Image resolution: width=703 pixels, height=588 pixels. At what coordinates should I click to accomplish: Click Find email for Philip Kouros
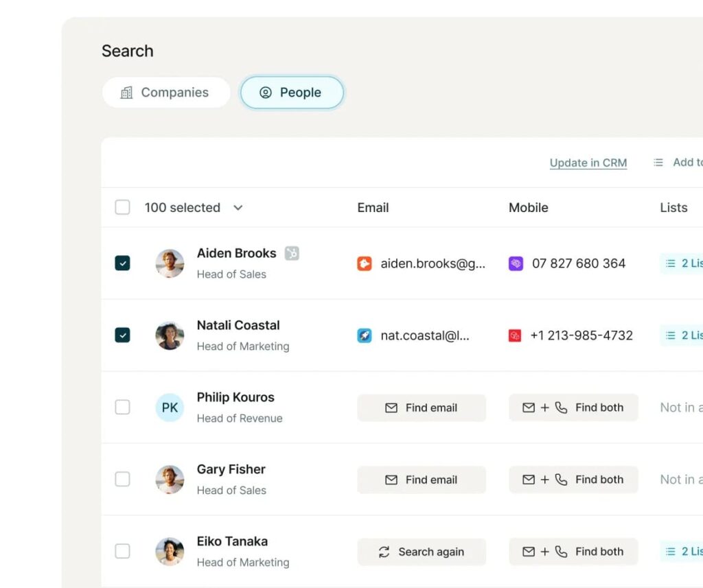click(x=422, y=408)
